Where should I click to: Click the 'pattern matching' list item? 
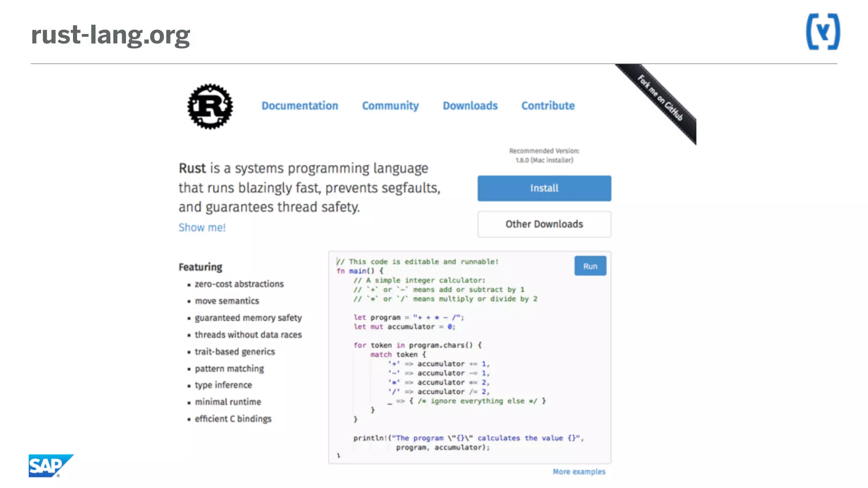[229, 369]
